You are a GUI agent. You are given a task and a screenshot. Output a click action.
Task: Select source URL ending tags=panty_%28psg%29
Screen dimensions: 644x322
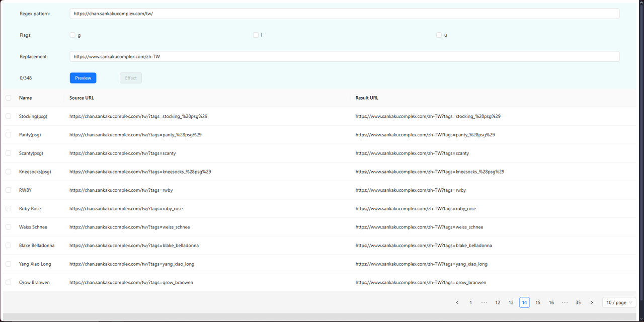click(x=135, y=135)
